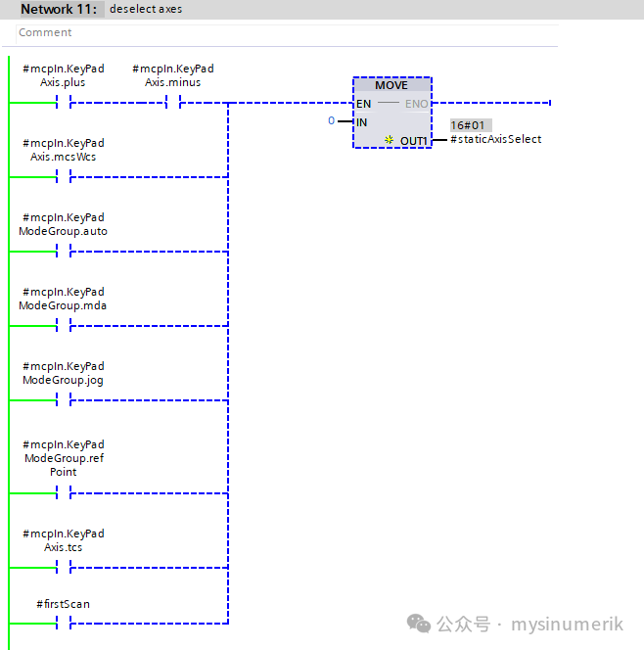
Task: Click the 'deselect axes' network title
Action: click(146, 9)
